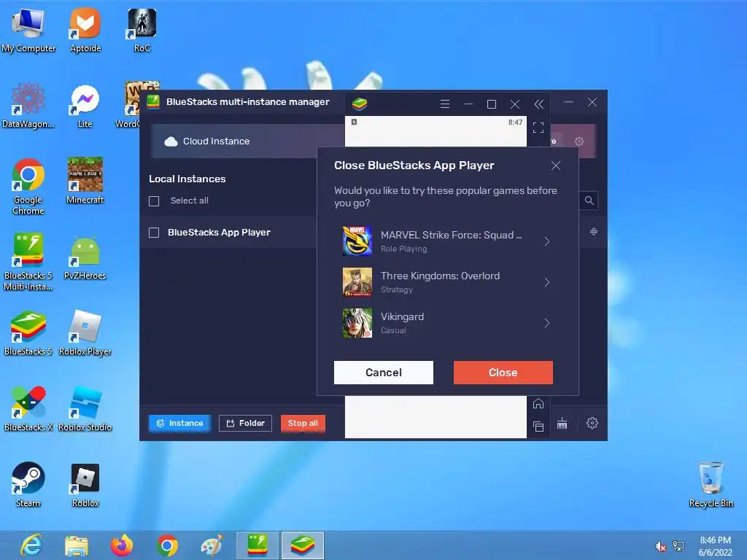Select the Cloud Instance banner
This screenshot has width=747, height=560.
coord(248,141)
